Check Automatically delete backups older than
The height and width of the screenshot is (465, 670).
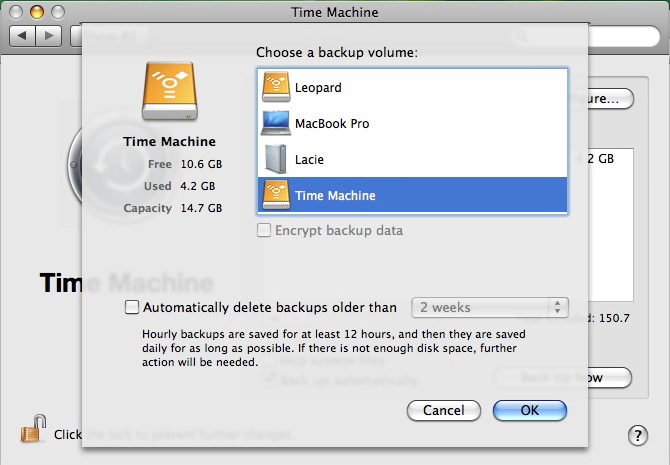point(132,307)
